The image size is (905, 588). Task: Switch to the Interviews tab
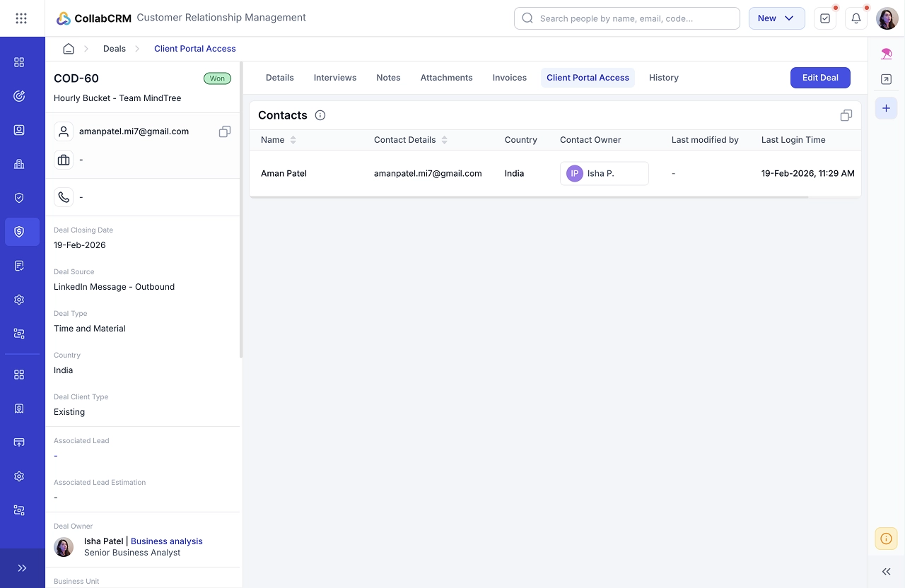pos(335,78)
